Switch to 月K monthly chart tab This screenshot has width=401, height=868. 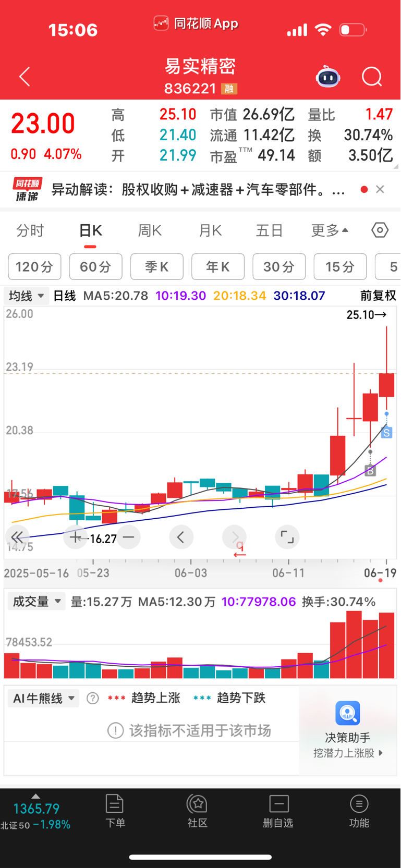(x=210, y=230)
